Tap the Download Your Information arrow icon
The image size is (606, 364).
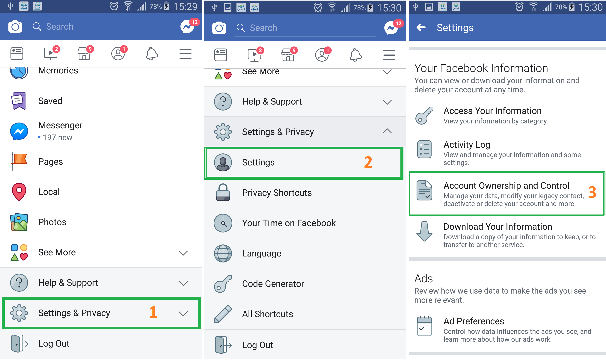pos(424,231)
